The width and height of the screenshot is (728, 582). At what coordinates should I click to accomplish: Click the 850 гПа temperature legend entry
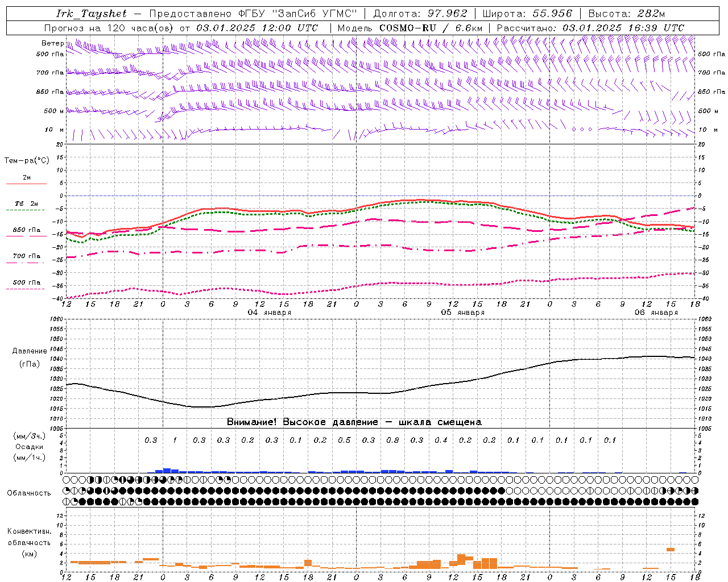coord(27,230)
